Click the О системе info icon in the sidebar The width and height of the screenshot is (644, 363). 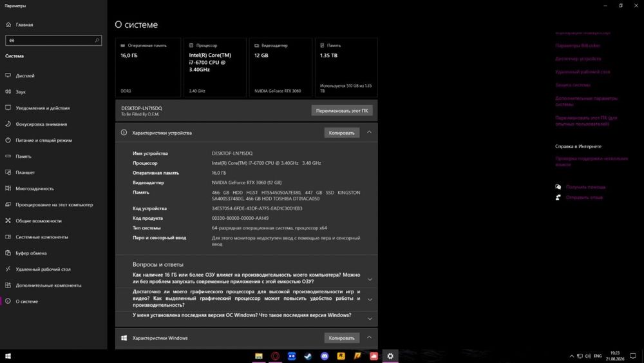[x=8, y=301]
